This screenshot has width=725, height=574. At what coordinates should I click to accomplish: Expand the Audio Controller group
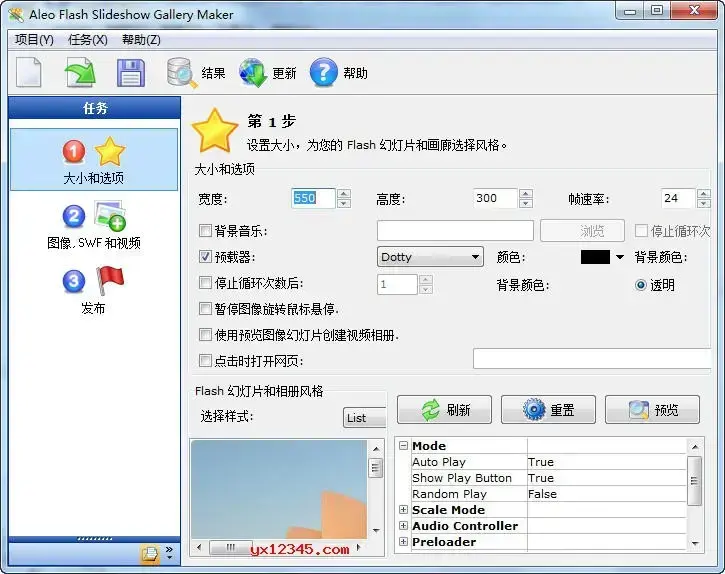pyautogui.click(x=404, y=525)
